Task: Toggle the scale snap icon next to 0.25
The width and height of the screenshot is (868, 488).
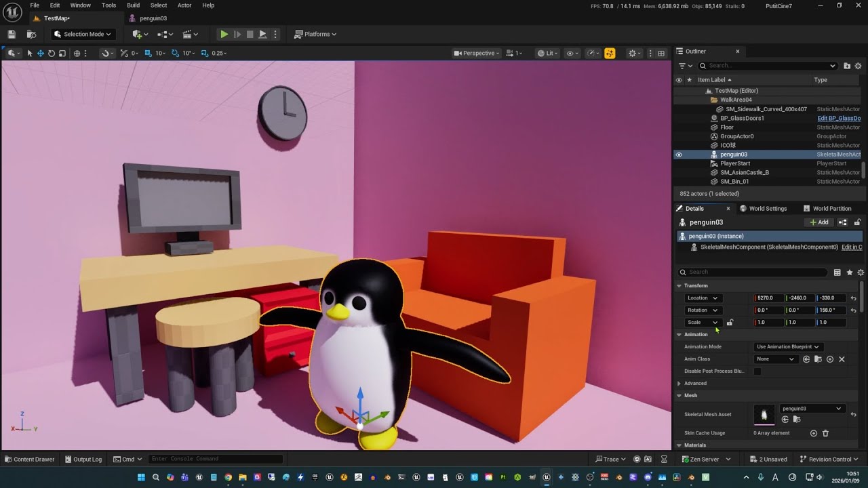Action: point(204,53)
